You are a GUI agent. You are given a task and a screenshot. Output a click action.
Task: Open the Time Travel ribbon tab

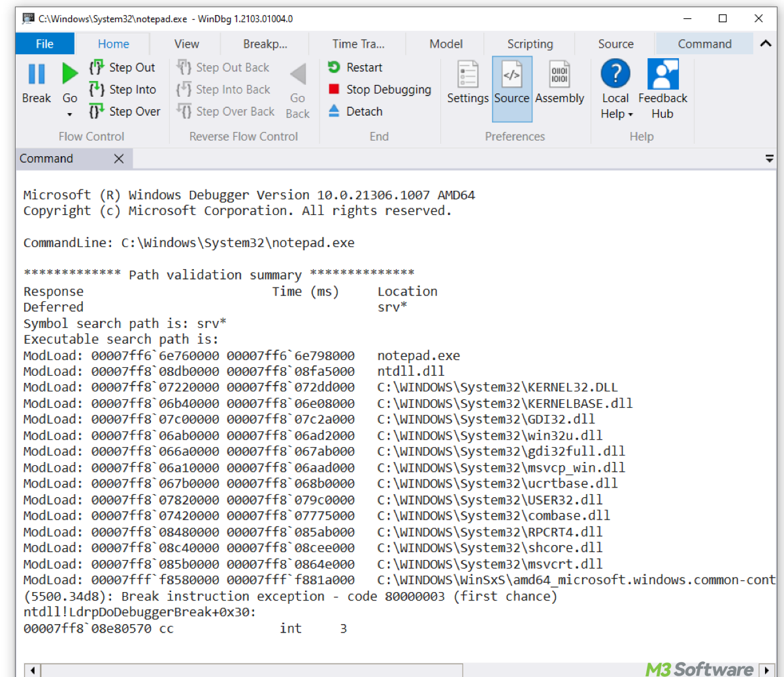[358, 44]
